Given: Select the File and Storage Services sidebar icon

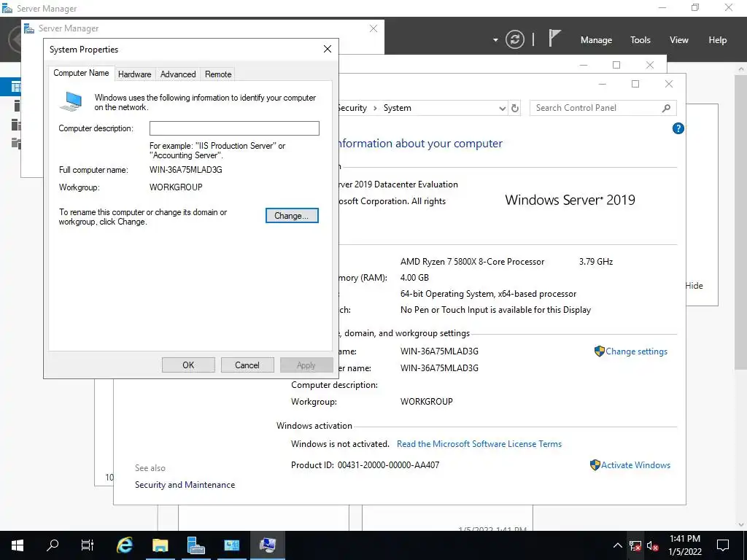Looking at the screenshot, I should click(x=16, y=143).
